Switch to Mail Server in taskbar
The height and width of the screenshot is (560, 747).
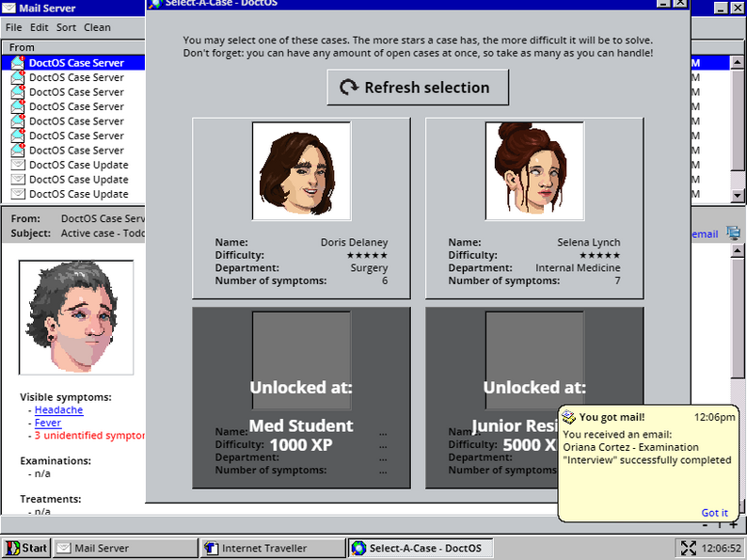[125, 548]
